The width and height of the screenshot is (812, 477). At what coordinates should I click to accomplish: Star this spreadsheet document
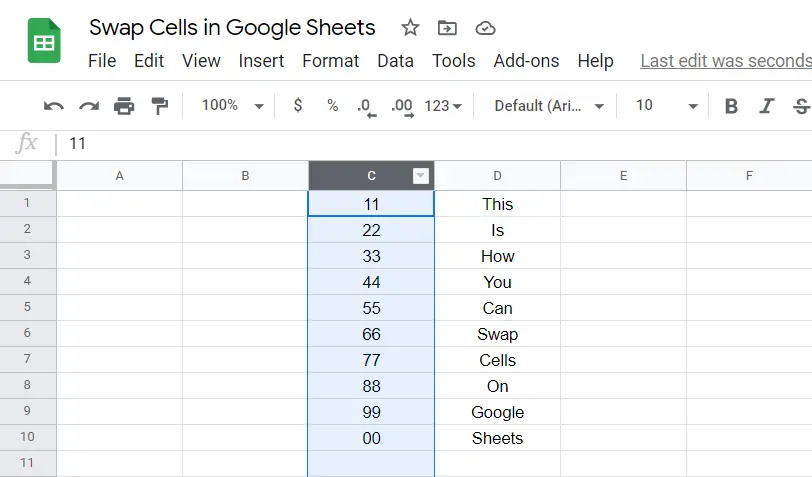pos(410,27)
